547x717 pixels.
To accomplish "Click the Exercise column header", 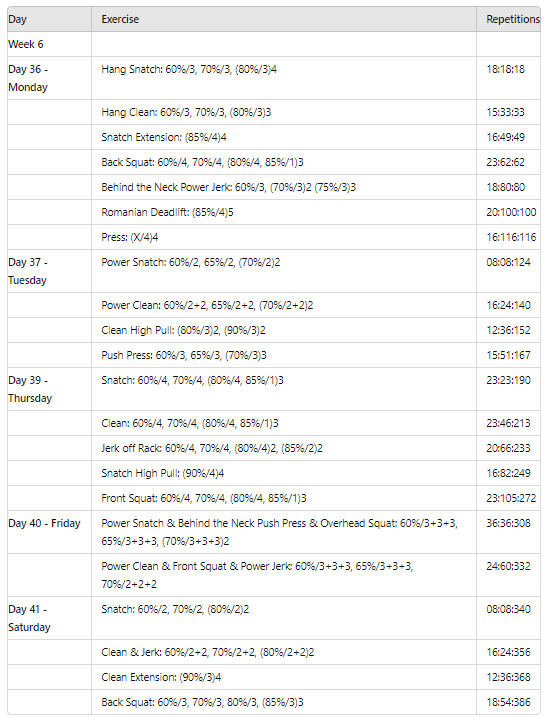I will pyautogui.click(x=284, y=19).
